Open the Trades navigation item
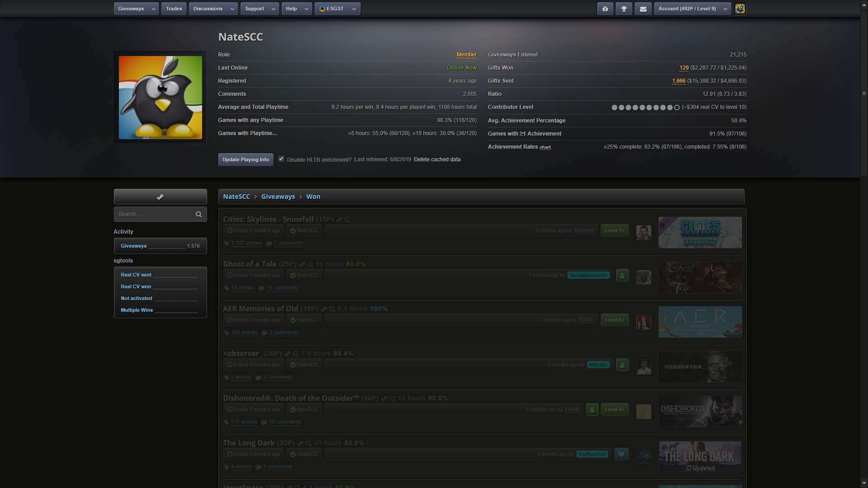The image size is (868, 488). tap(174, 9)
